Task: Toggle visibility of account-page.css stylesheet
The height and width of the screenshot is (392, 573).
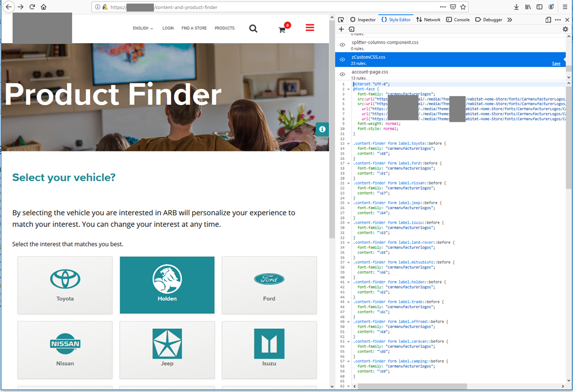Action: coord(342,75)
